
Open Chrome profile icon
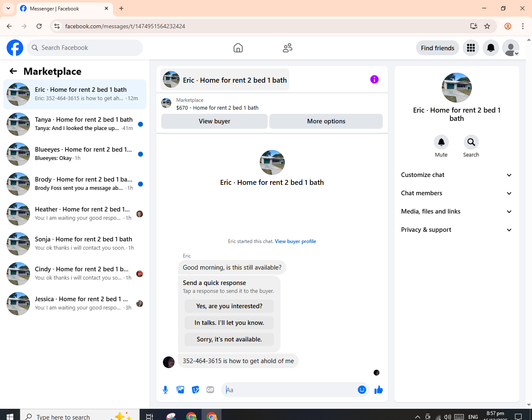tap(508, 26)
